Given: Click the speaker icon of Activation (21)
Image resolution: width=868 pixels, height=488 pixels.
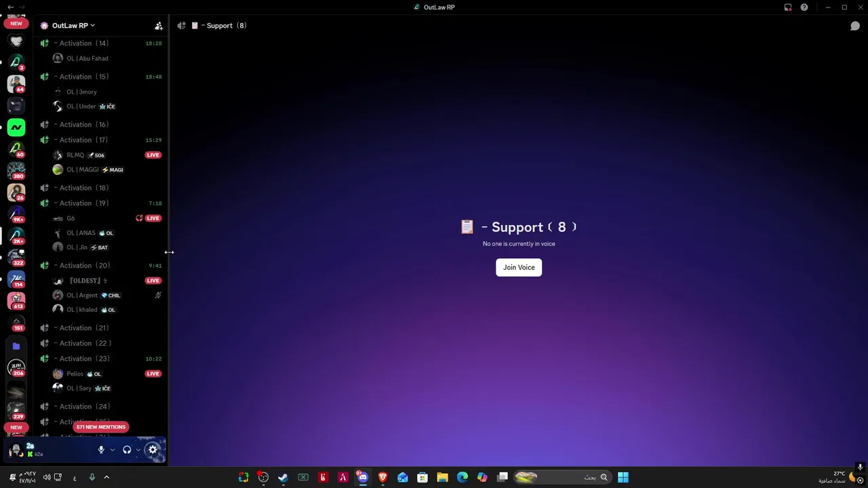Looking at the screenshot, I should pyautogui.click(x=44, y=328).
